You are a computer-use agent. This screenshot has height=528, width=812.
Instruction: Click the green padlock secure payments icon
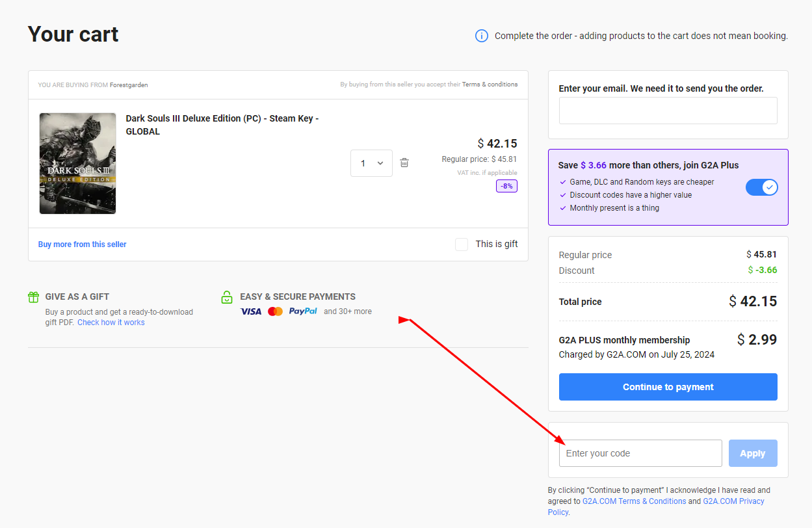[227, 297]
